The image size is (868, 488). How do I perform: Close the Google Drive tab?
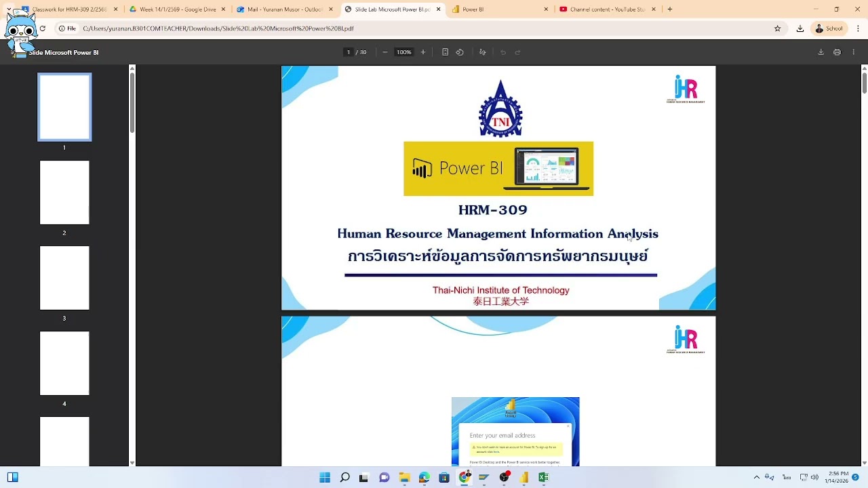(x=223, y=9)
